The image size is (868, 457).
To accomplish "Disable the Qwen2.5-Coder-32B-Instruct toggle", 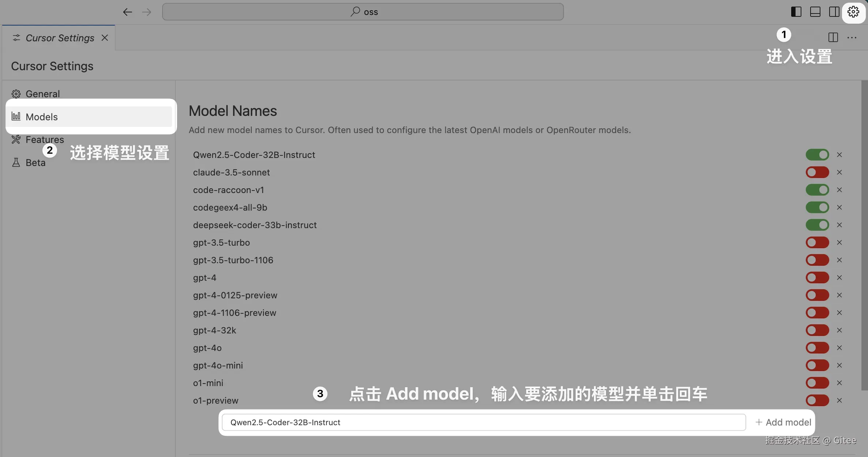I will point(817,155).
